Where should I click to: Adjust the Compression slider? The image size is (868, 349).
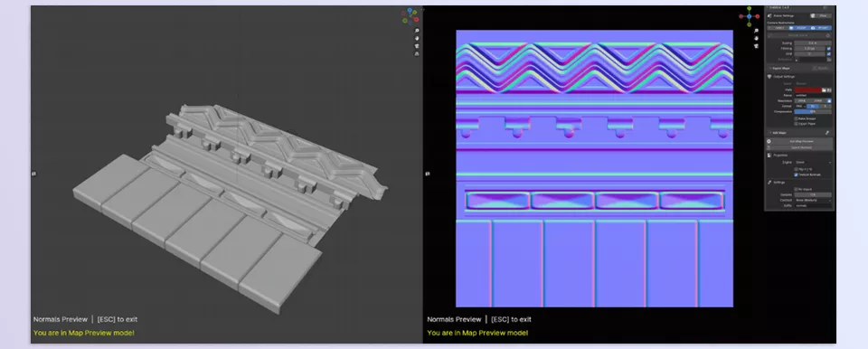tap(813, 111)
